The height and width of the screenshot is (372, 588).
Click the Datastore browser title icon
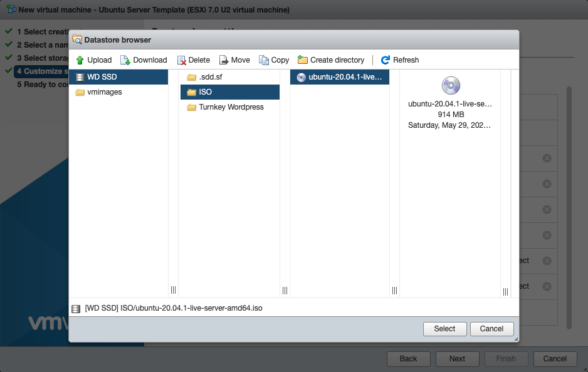[x=77, y=39]
